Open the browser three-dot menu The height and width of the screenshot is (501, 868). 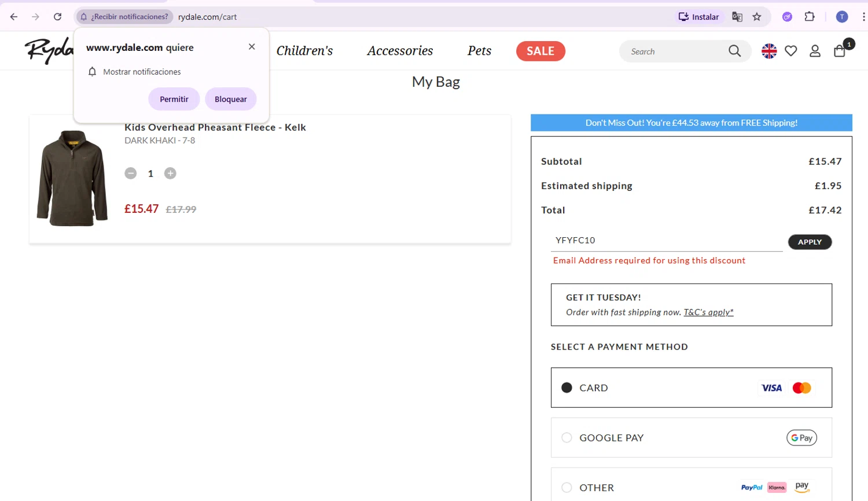click(x=863, y=17)
